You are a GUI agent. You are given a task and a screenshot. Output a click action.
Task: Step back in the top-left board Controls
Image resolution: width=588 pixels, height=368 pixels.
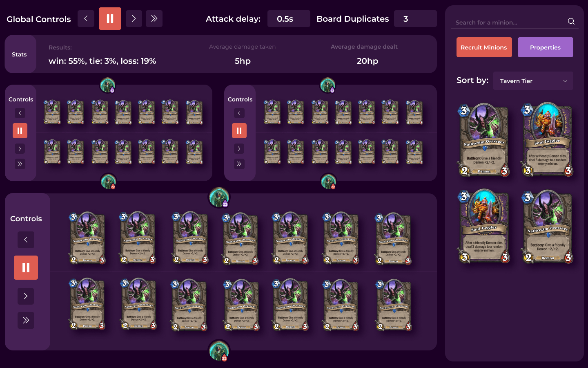point(20,113)
